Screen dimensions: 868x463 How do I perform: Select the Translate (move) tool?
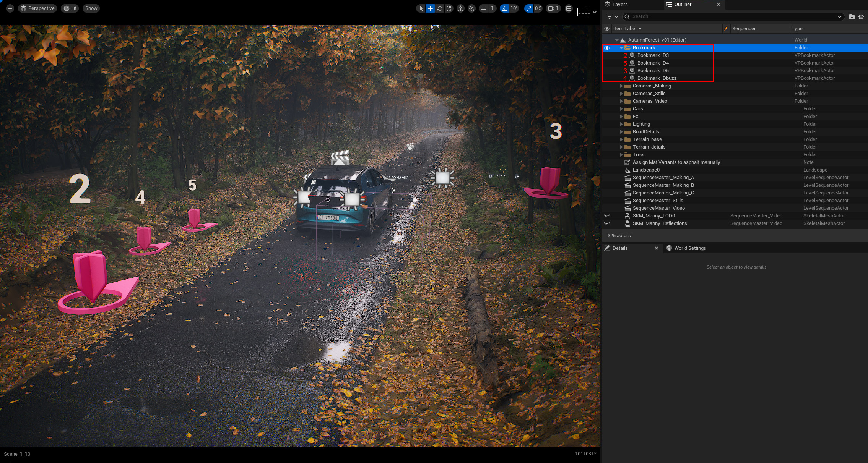coord(430,8)
